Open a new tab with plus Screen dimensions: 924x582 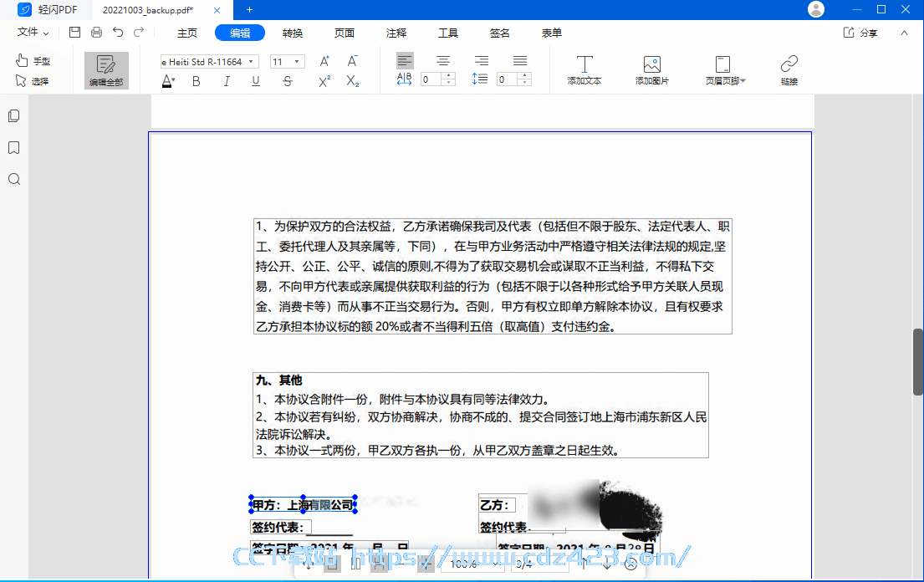(249, 9)
